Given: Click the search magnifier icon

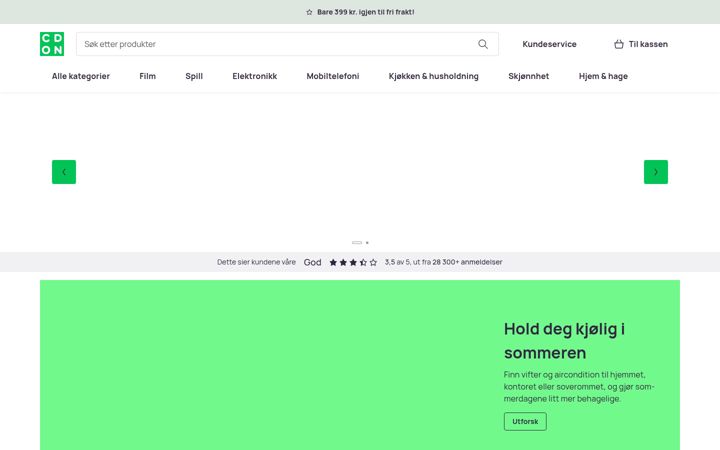Looking at the screenshot, I should [483, 44].
